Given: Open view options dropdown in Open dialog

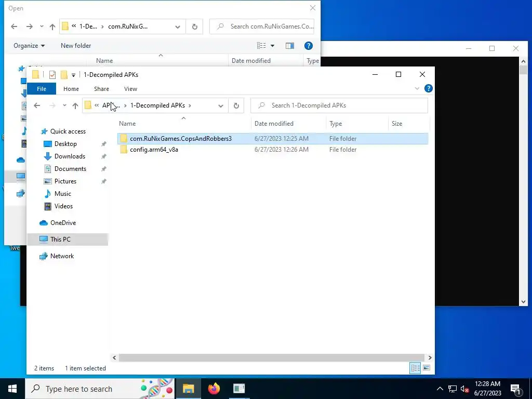Looking at the screenshot, I should [x=272, y=46].
